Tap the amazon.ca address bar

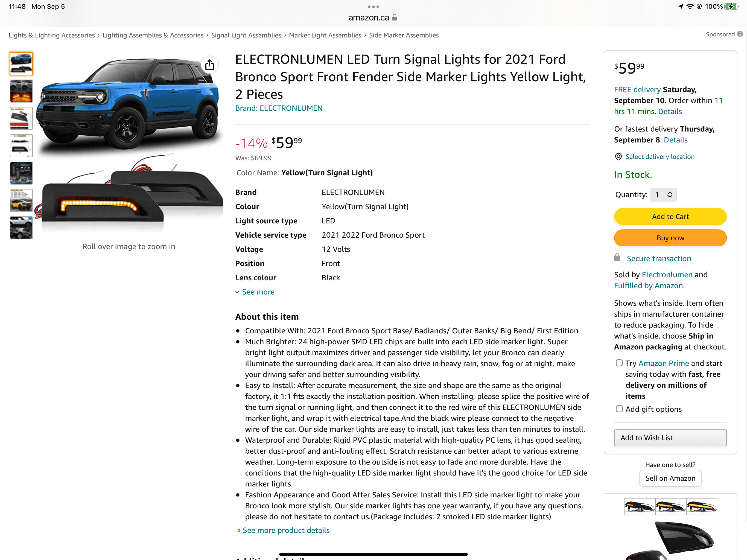[368, 17]
